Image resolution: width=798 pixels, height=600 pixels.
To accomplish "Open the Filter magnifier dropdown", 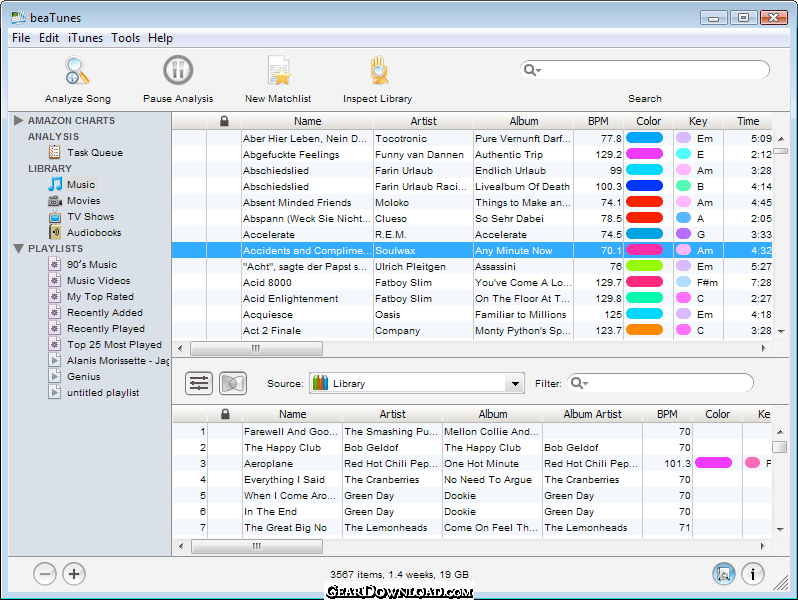I will tap(579, 383).
